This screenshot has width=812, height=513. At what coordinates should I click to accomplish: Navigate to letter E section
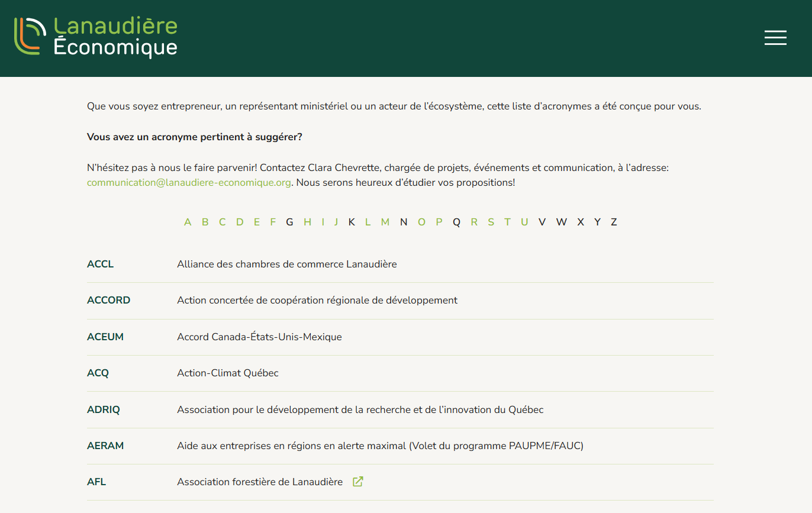click(x=257, y=222)
